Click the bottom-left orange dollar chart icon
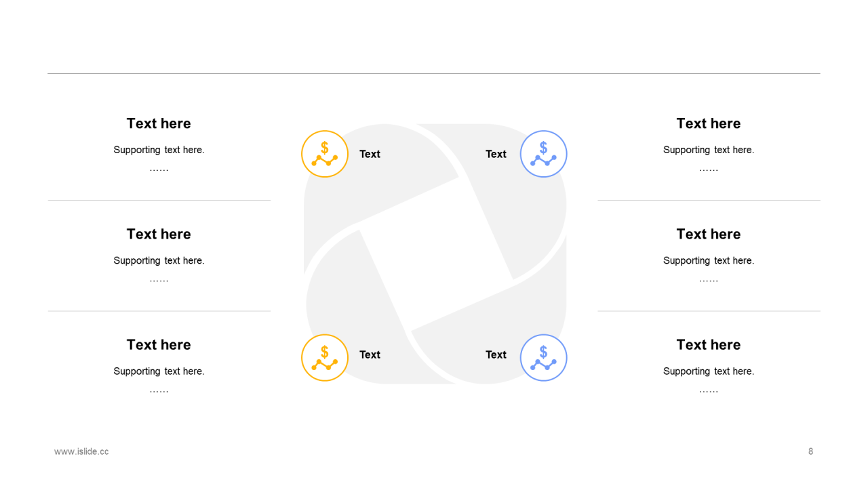 click(x=325, y=357)
